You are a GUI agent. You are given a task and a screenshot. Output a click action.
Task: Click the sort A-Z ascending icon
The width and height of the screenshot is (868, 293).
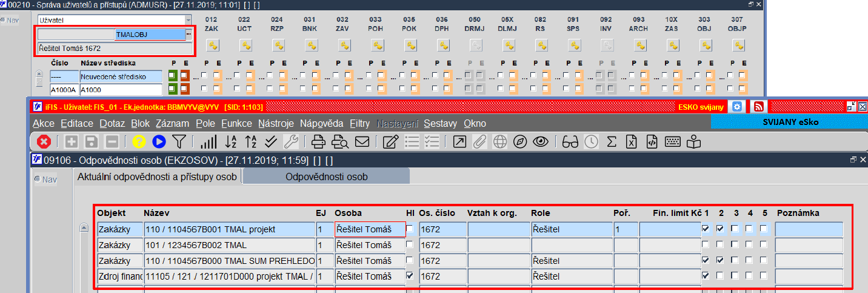[x=231, y=142]
